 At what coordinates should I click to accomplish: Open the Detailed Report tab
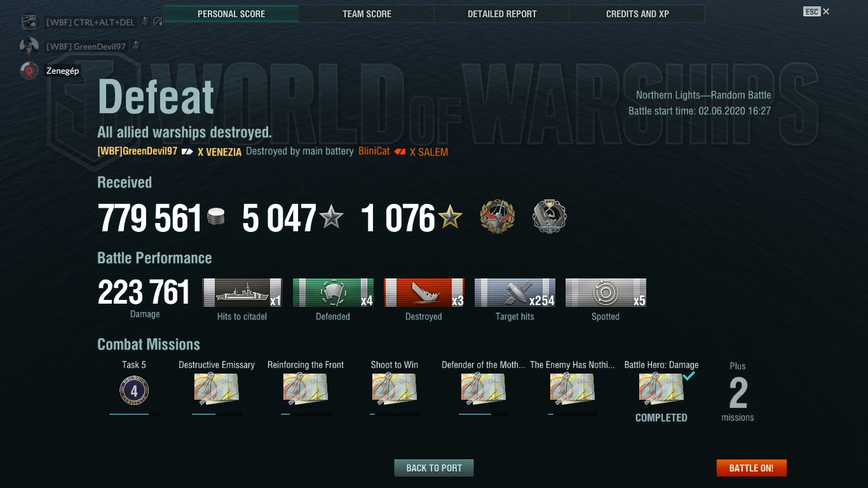(x=502, y=13)
